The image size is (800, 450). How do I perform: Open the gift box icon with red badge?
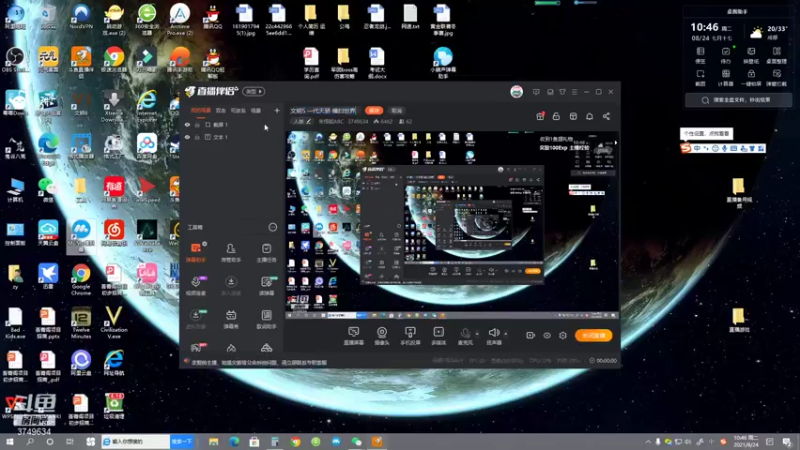(540, 116)
